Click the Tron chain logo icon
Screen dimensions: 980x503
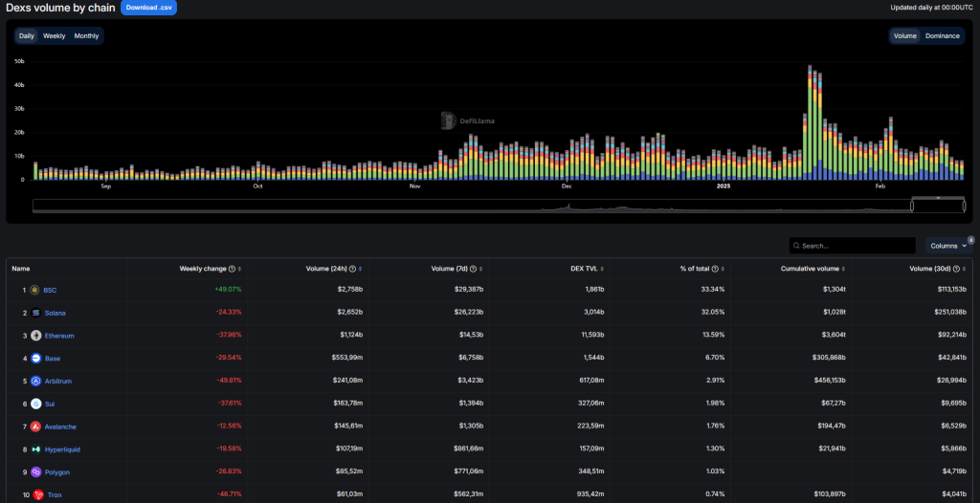(x=38, y=495)
